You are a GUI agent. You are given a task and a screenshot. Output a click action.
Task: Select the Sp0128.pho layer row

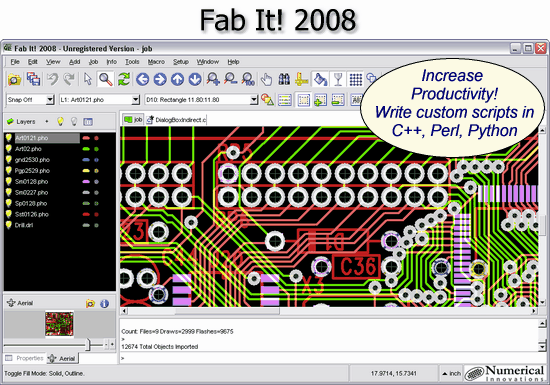[60, 203]
